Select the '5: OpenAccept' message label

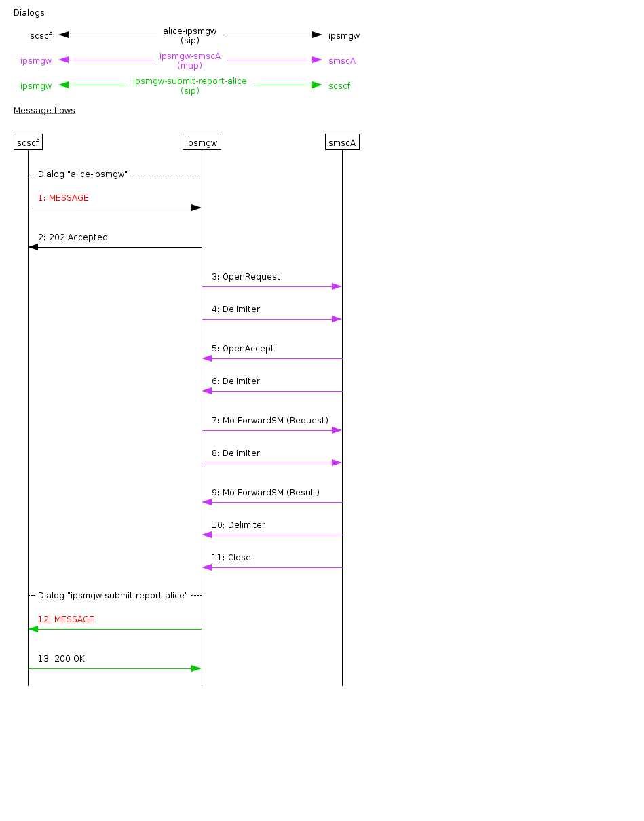[x=242, y=349]
